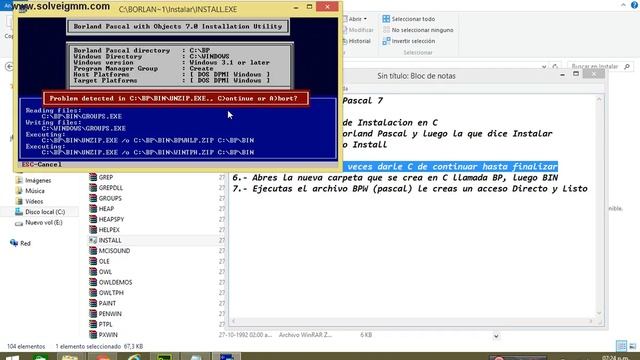
Task: Click the GROUPS archive icon
Action: pyautogui.click(x=93, y=198)
